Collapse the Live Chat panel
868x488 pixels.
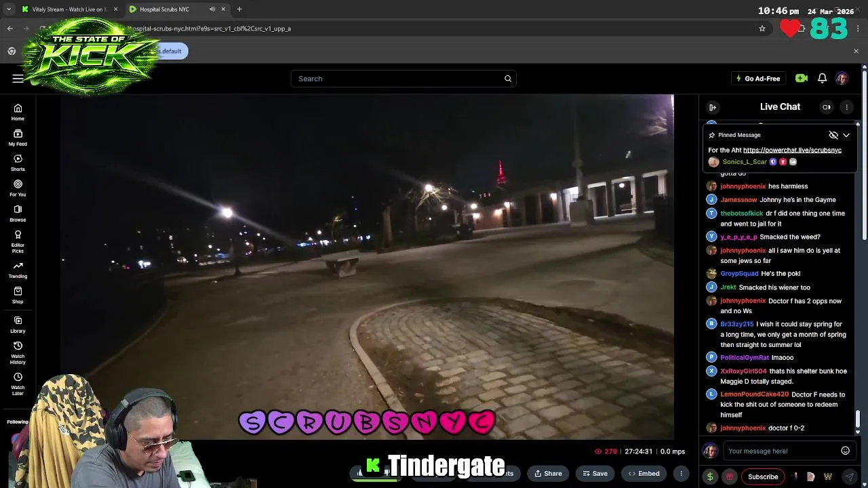coord(713,107)
